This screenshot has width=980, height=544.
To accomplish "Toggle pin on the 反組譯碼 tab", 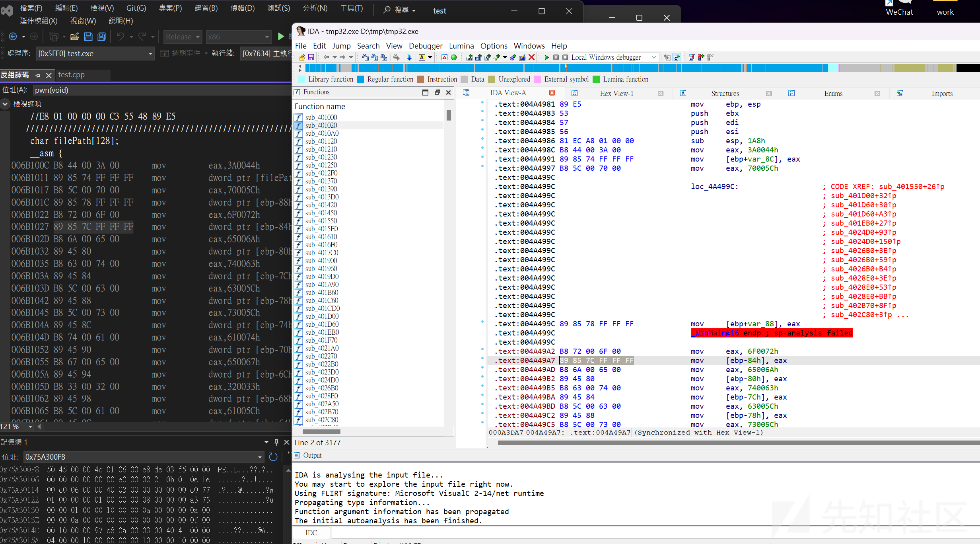I will (37, 75).
